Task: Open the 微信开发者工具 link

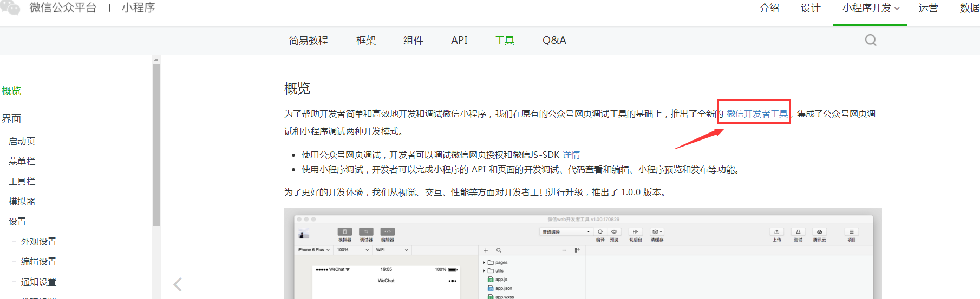Action: point(757,114)
